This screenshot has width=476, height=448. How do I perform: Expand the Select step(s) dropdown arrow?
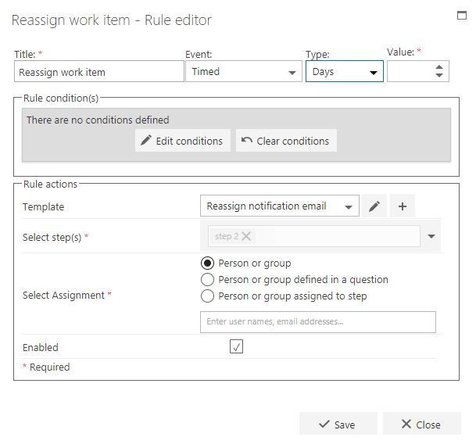tap(431, 236)
